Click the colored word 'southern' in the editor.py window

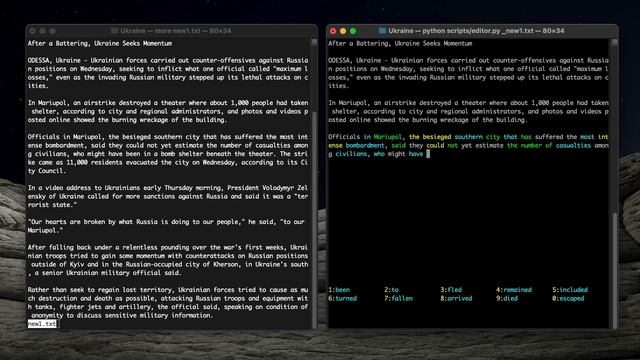coord(468,137)
